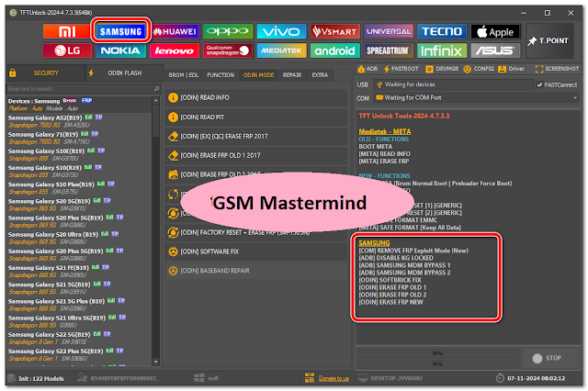Screen dimensions: 588x391
Task: Select Samsung Galaxy S10 Plus(B19) device
Action: pos(80,188)
